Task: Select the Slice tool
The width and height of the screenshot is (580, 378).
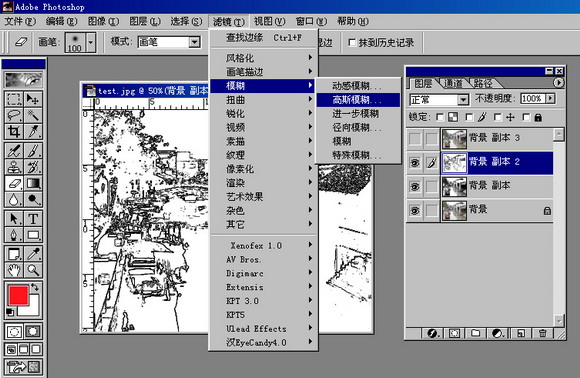Action: click(x=33, y=131)
